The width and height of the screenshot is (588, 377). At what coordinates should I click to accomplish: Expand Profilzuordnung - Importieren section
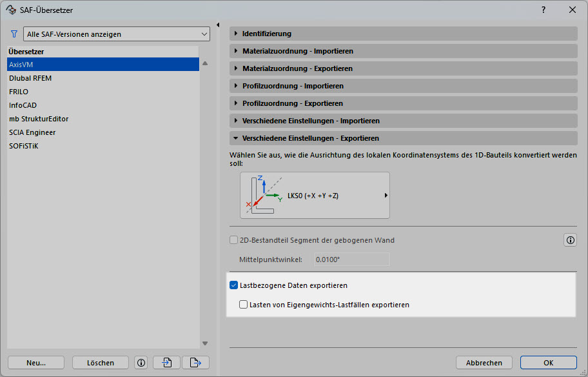pyautogui.click(x=404, y=86)
